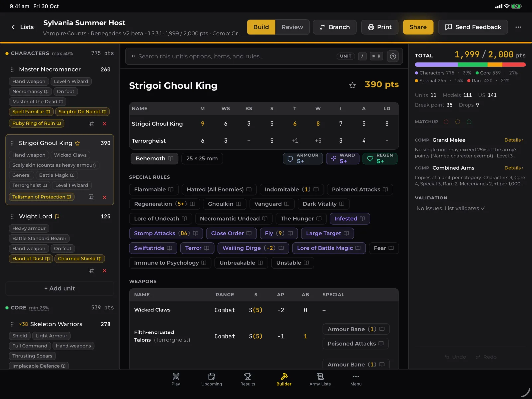Duplicate the Strigoi Ghoul King unit
This screenshot has width=532, height=399.
[91, 197]
